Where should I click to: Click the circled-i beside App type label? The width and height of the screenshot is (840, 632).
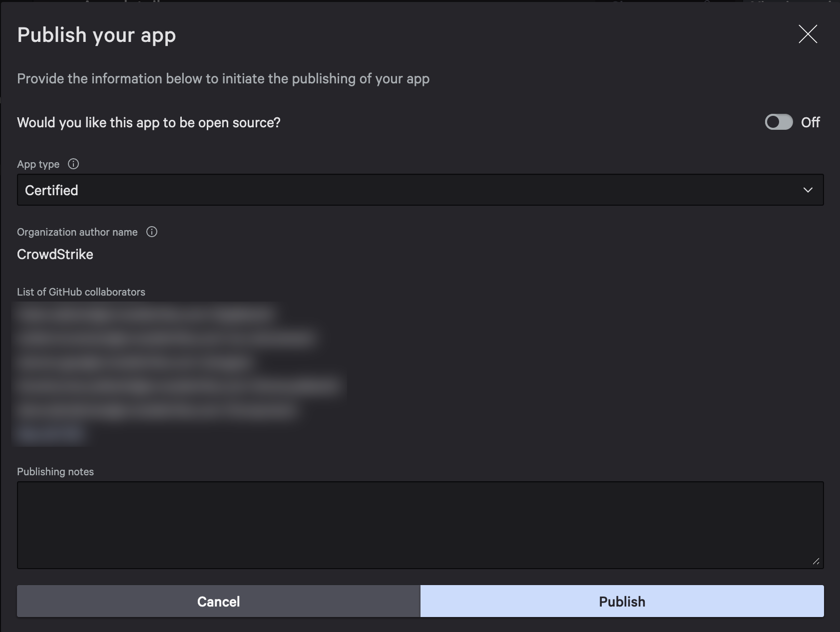coord(73,163)
